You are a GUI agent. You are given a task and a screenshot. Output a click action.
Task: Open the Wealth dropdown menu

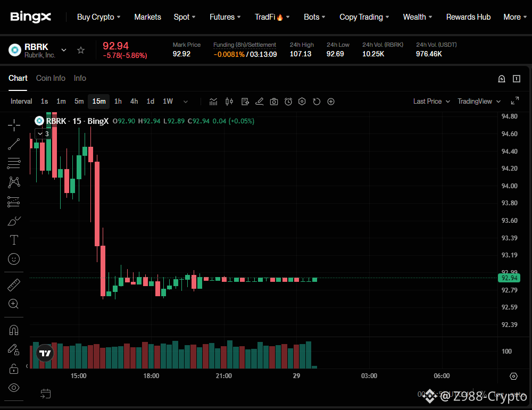(418, 17)
